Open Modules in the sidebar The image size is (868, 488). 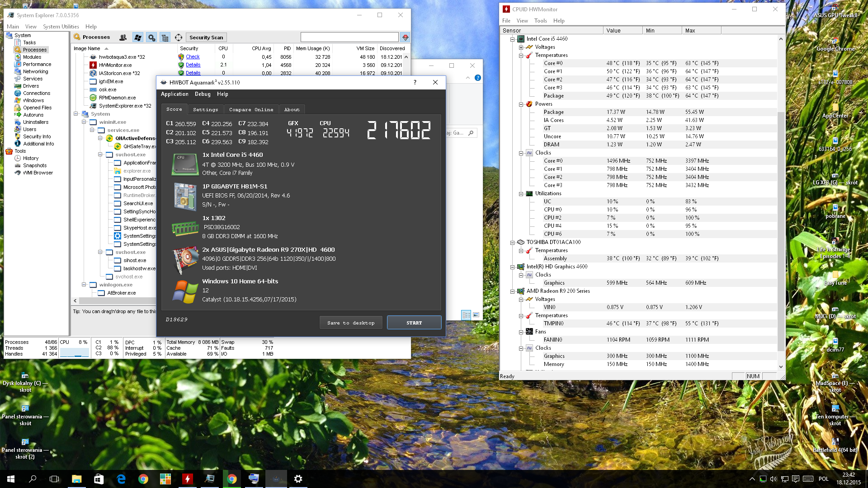pos(32,57)
